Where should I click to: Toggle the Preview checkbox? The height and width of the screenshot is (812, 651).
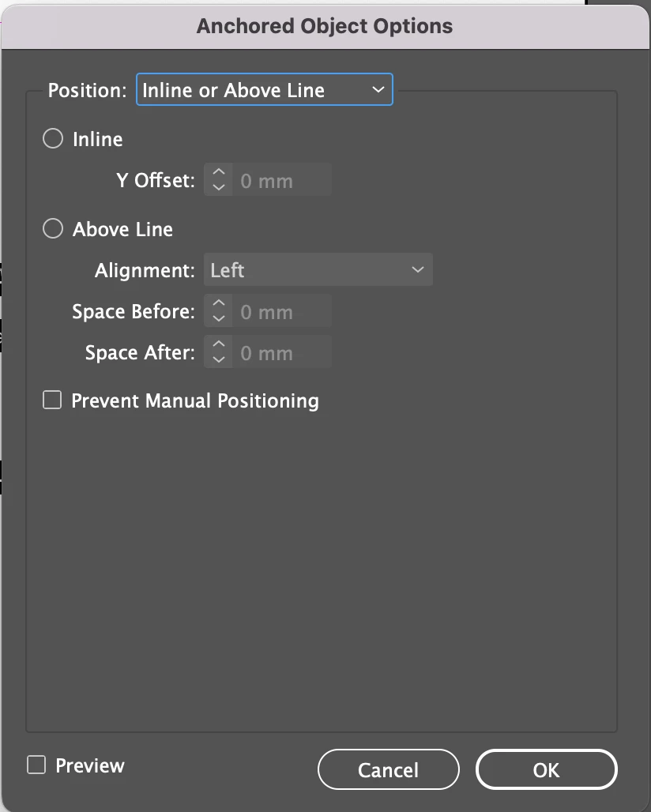tap(36, 765)
